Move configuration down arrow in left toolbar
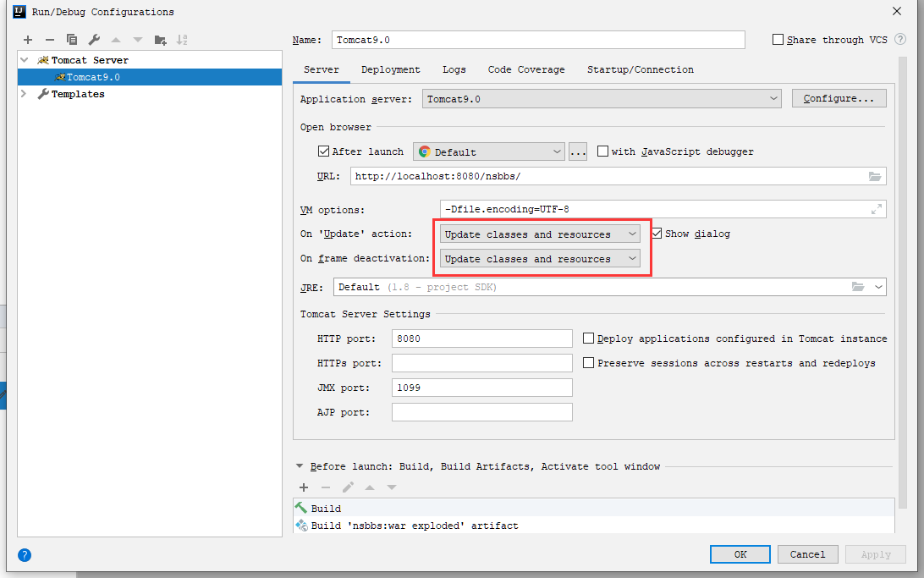The height and width of the screenshot is (578, 924). (138, 40)
